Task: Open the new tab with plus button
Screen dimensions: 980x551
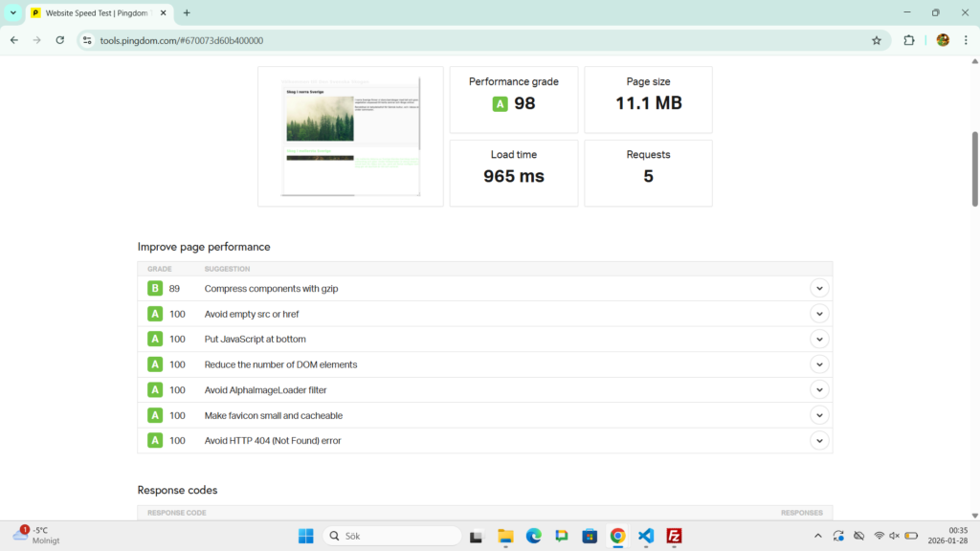Action: 187,12
